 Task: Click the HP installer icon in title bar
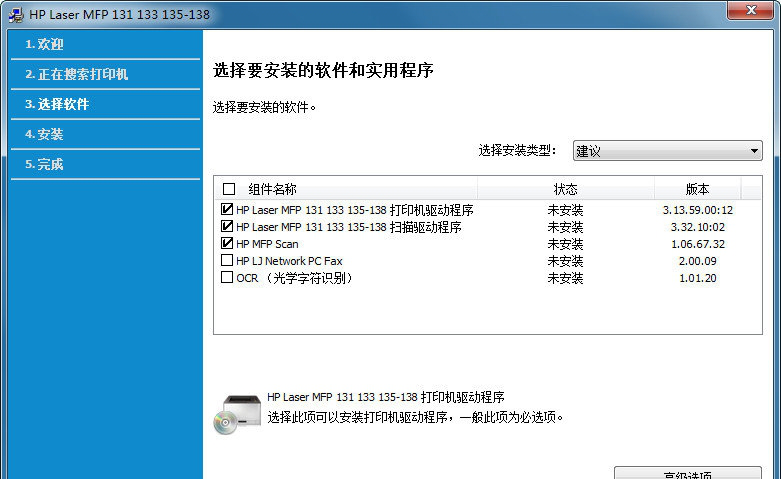tap(15, 14)
